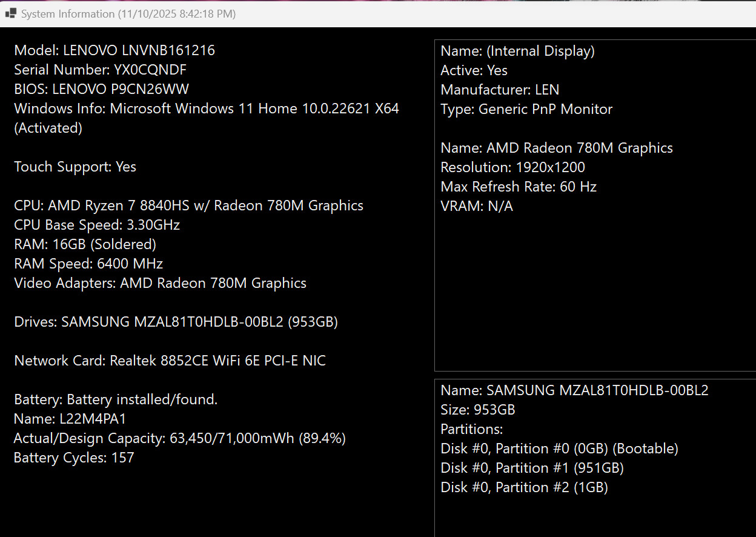Click the Battery Name L22M4PA1 line
This screenshot has height=537, width=756.
pyautogui.click(x=70, y=419)
